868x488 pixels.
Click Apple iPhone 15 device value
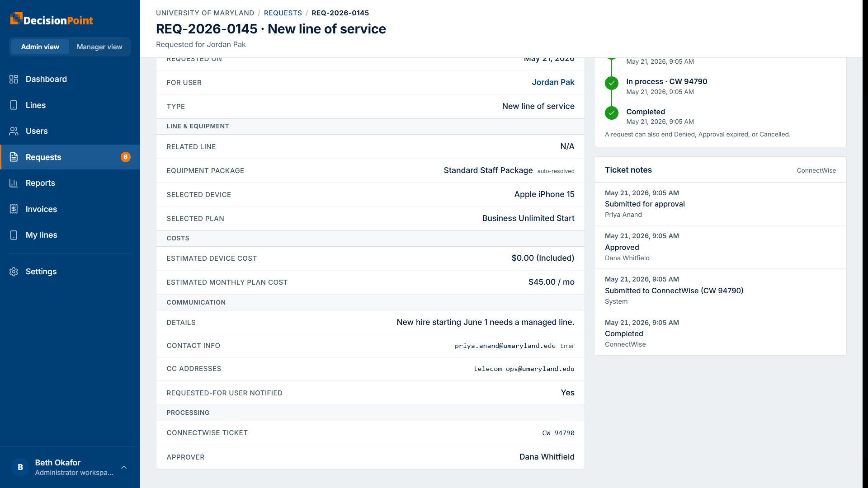[x=544, y=194]
